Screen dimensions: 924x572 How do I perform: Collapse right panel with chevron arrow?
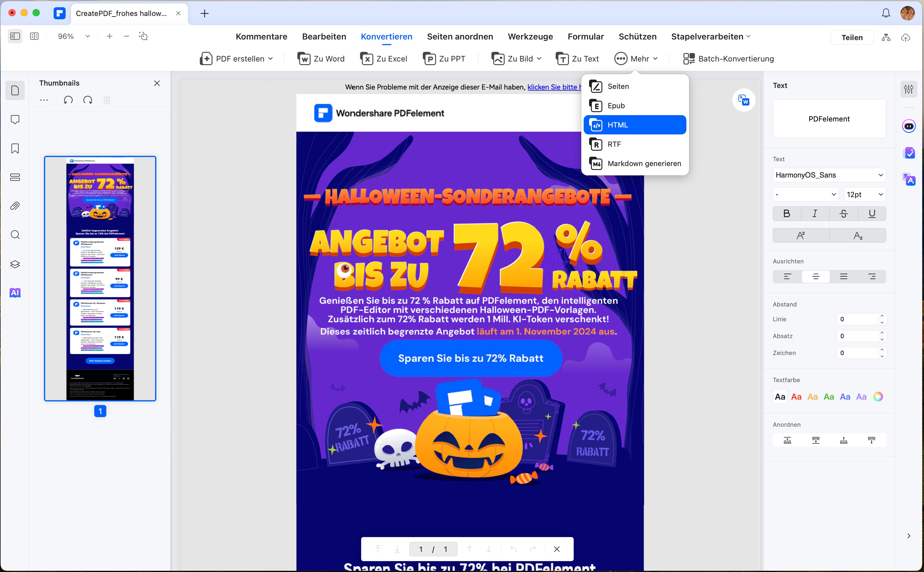coord(909,536)
